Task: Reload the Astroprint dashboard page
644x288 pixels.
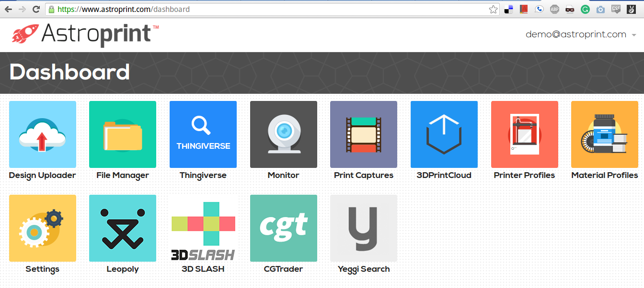Action: point(36,9)
